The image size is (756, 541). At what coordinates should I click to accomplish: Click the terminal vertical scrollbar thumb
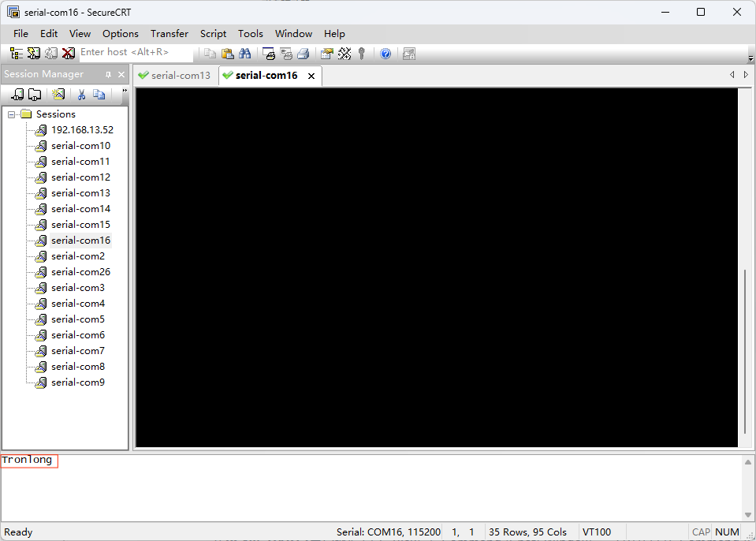(745, 351)
